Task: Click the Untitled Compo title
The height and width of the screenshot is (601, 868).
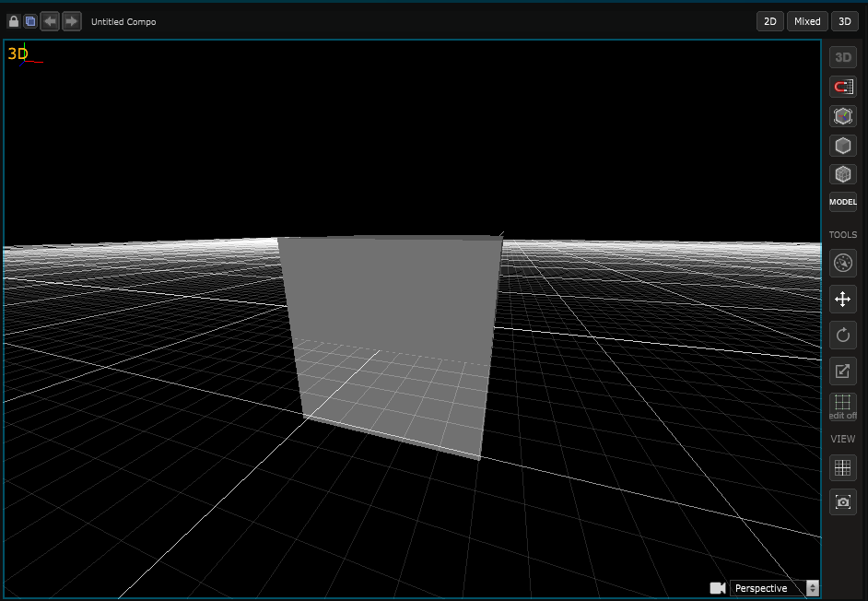Action: point(123,21)
